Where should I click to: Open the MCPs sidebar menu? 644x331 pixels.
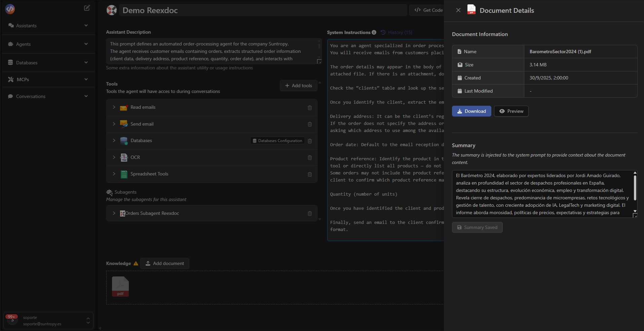click(x=48, y=79)
